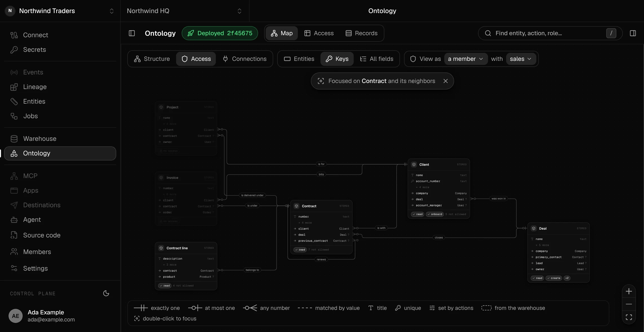Show Keys detail level
Viewport: 644px width, 332px height.
click(x=337, y=59)
